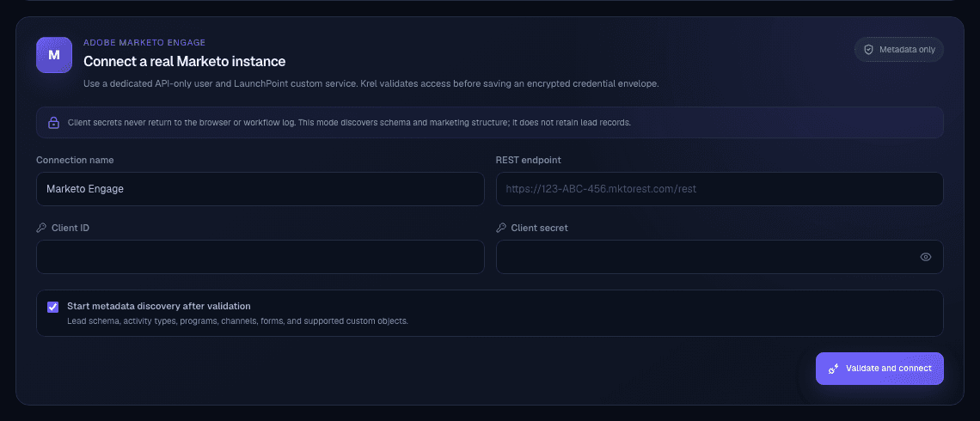Focus the Connection name input field
This screenshot has width=980, height=421.
click(260, 189)
